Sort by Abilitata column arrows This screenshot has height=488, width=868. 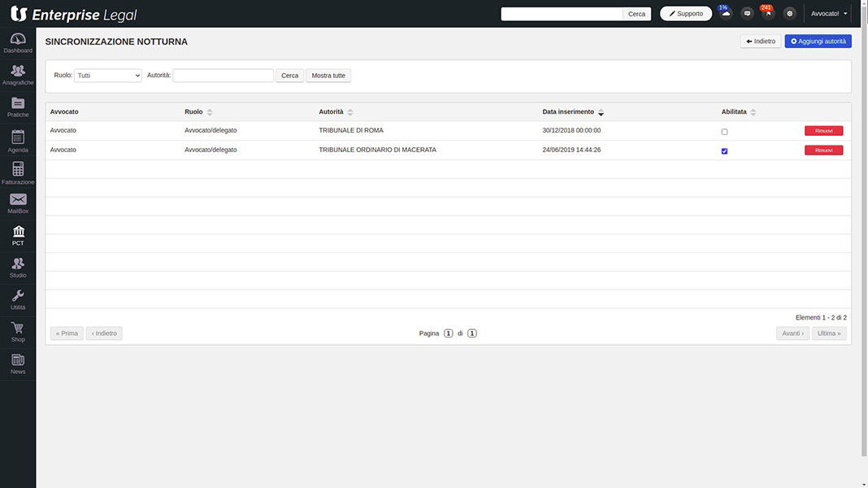coord(753,112)
